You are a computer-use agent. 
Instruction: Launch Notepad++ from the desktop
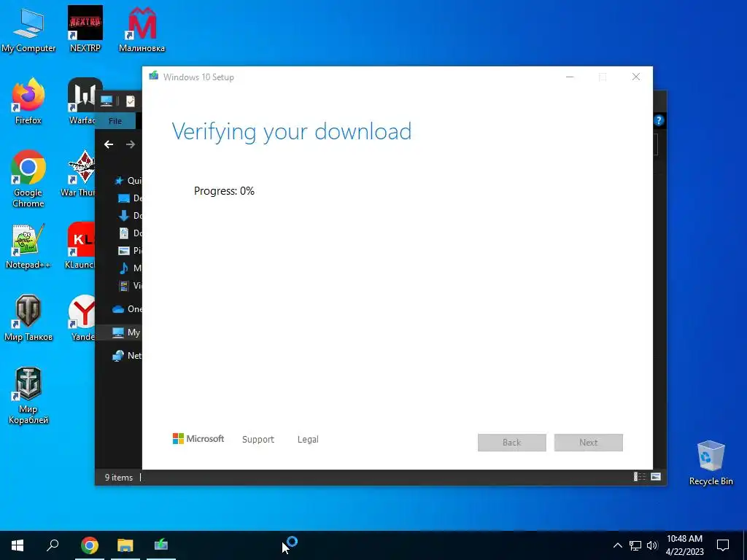pyautogui.click(x=28, y=246)
